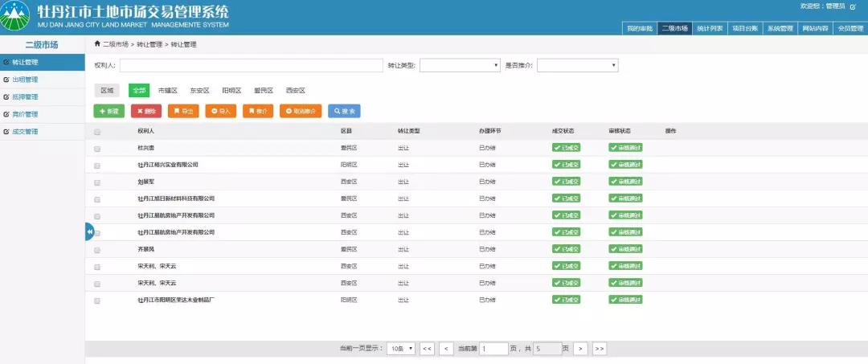Open 出租管理 in the left sidebar

(26, 80)
